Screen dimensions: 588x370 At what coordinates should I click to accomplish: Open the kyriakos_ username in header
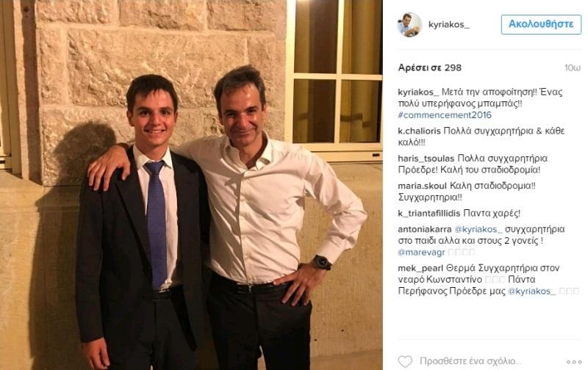click(449, 25)
